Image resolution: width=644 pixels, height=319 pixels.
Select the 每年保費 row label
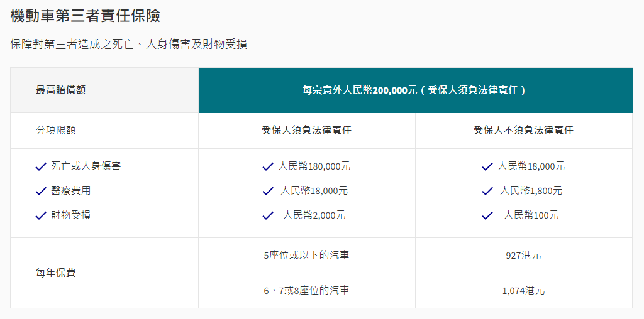[x=56, y=273]
